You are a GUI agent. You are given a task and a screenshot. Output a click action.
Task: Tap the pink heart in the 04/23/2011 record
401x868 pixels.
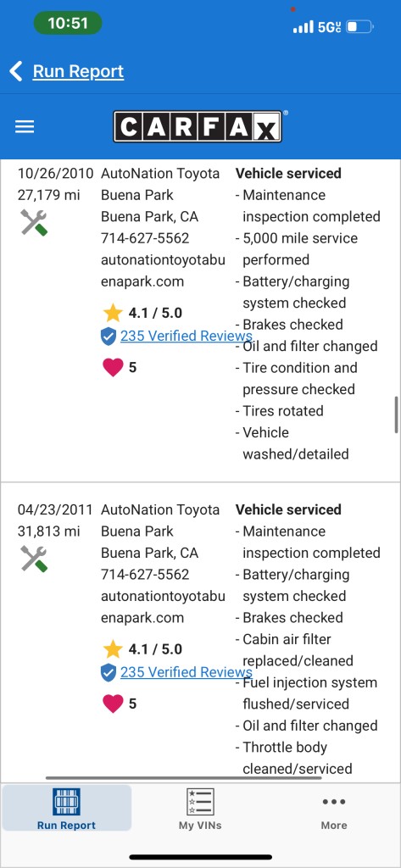pos(113,703)
